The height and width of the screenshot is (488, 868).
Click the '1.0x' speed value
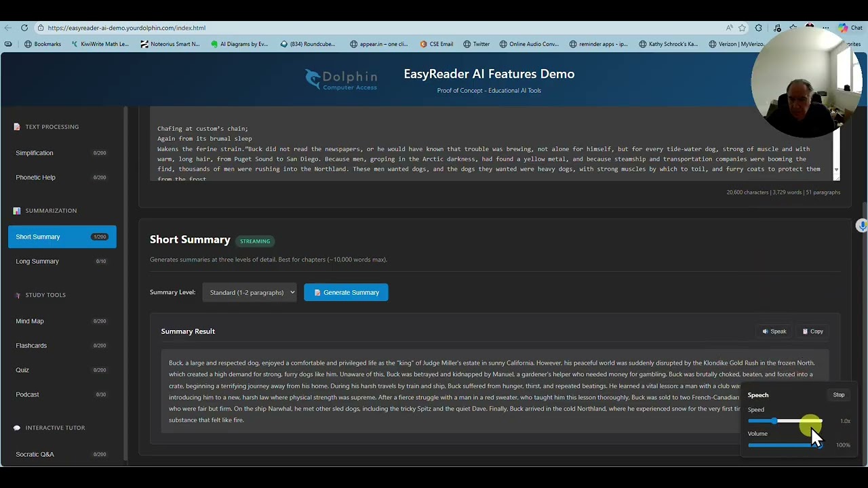[845, 421]
